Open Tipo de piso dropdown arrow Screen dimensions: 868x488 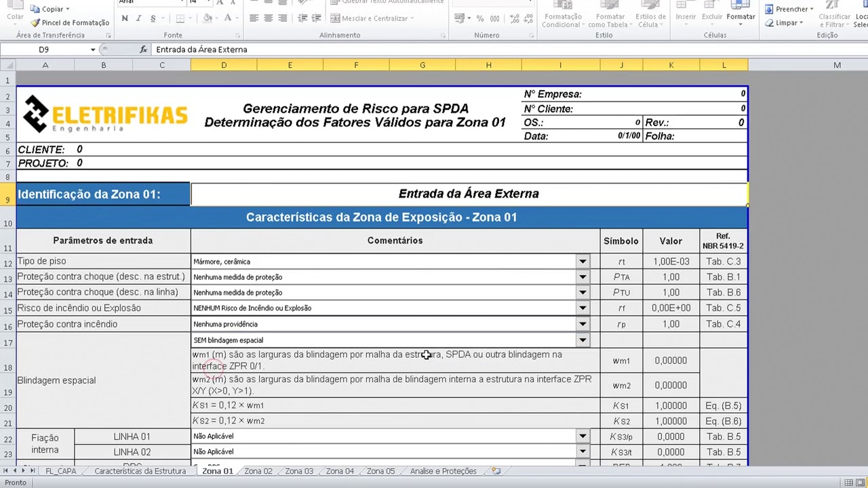click(x=583, y=262)
